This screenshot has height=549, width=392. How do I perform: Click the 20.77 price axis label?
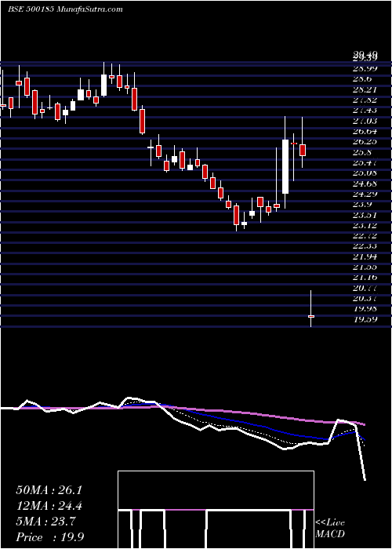click(x=365, y=288)
